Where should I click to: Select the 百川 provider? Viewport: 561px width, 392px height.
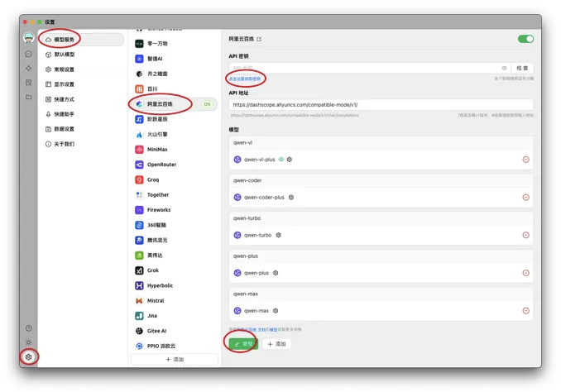click(174, 88)
